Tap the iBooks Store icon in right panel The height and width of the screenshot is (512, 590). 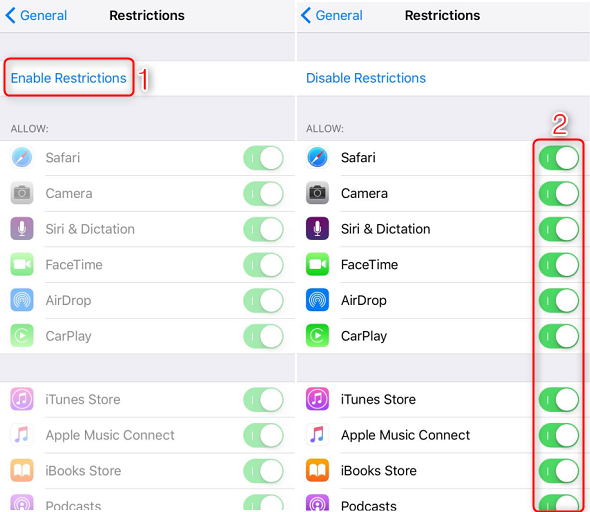pyautogui.click(x=317, y=470)
